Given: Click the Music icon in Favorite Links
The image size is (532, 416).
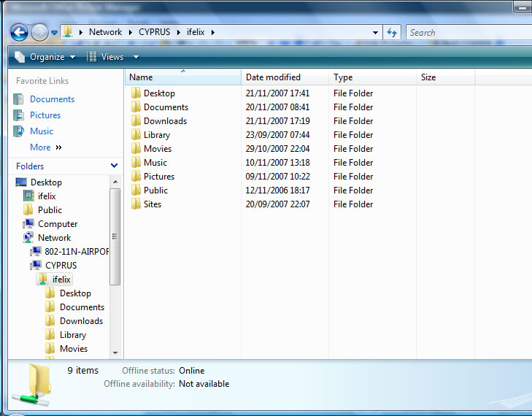Looking at the screenshot, I should point(19,131).
